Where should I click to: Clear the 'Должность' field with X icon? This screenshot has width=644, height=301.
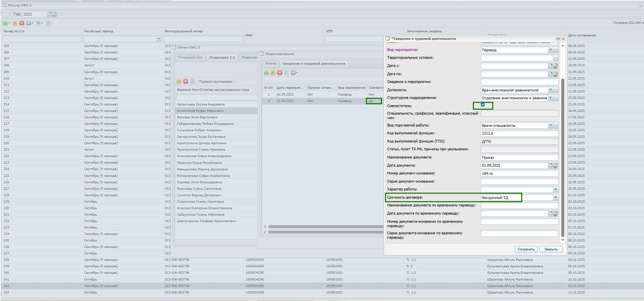coord(550,90)
